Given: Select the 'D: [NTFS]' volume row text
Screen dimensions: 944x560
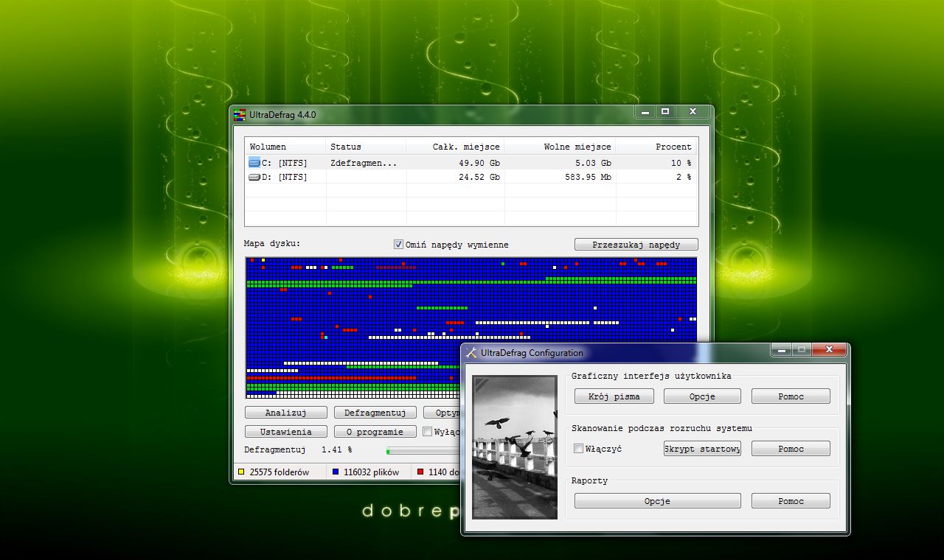Looking at the screenshot, I should pyautogui.click(x=285, y=178).
